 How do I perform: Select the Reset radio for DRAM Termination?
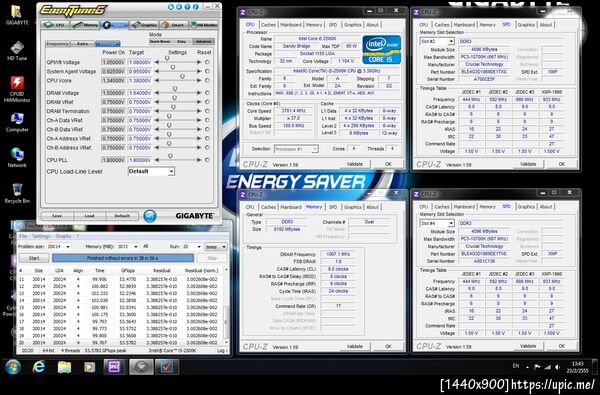click(207, 111)
